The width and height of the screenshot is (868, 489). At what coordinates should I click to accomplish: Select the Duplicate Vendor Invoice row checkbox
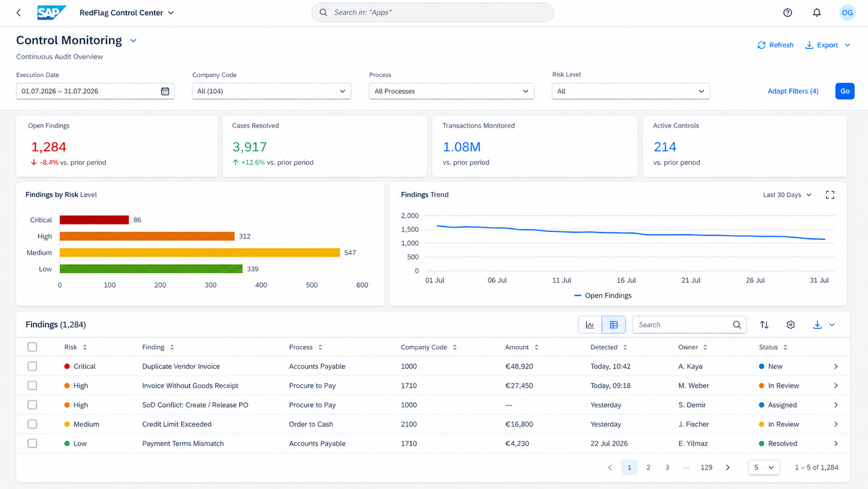[x=32, y=366]
